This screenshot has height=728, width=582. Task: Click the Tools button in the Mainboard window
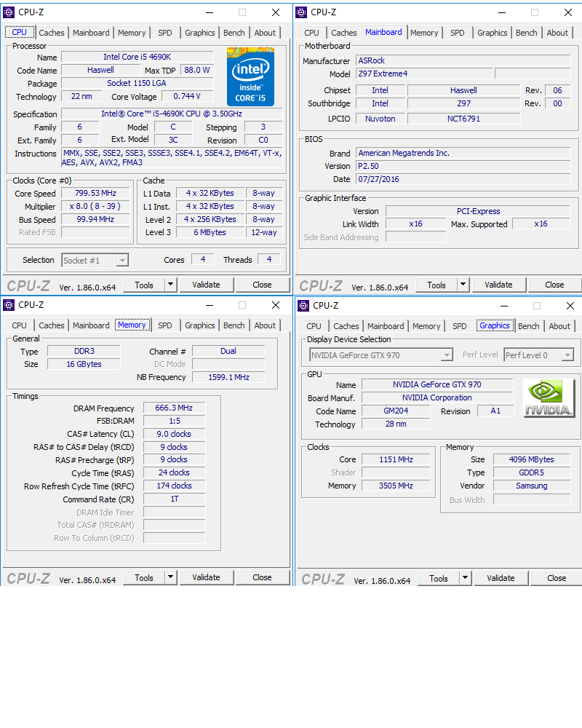[436, 285]
